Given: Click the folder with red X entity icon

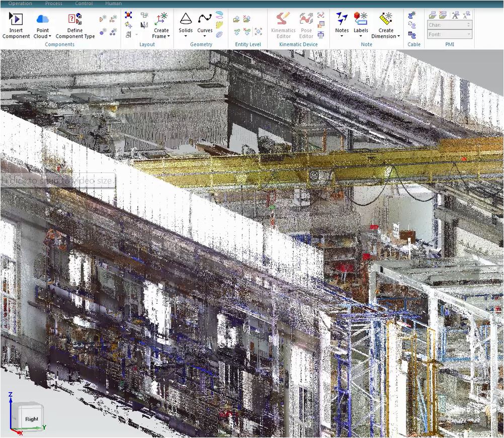Looking at the screenshot, I should coord(247,19).
